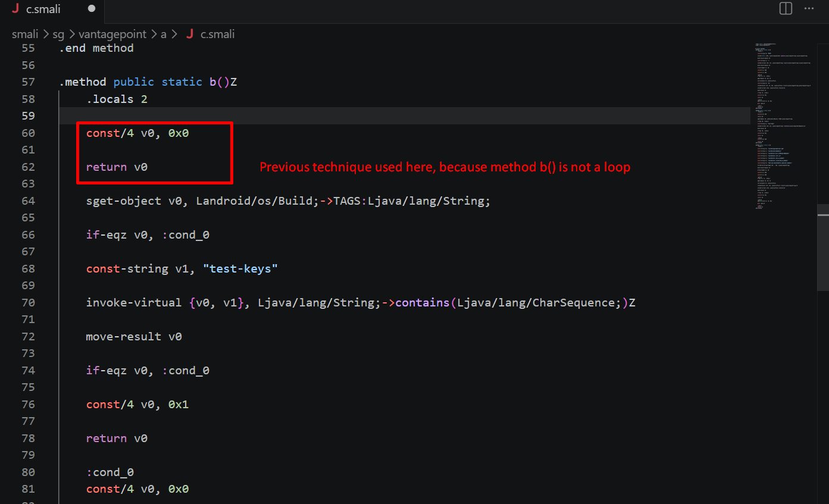
Task: Place cursor on empty line 59
Action: point(405,115)
